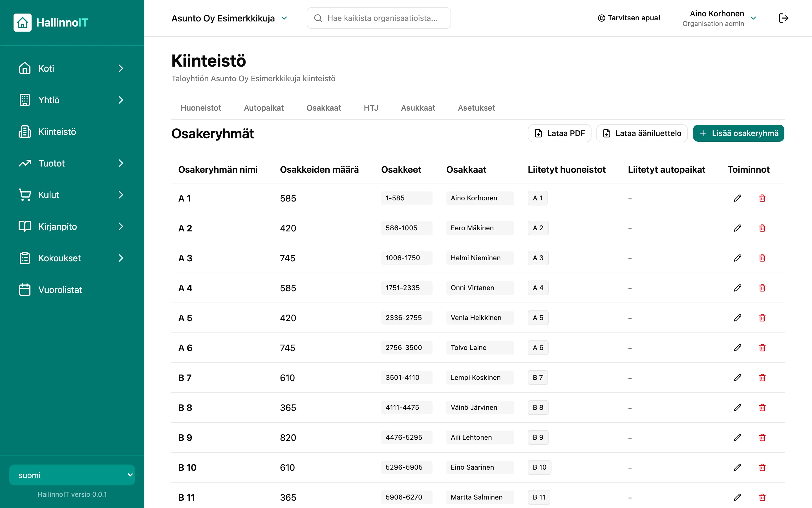This screenshot has width=812, height=508.
Task: Open Vuorolistat calendar icon in sidebar
Action: point(25,290)
